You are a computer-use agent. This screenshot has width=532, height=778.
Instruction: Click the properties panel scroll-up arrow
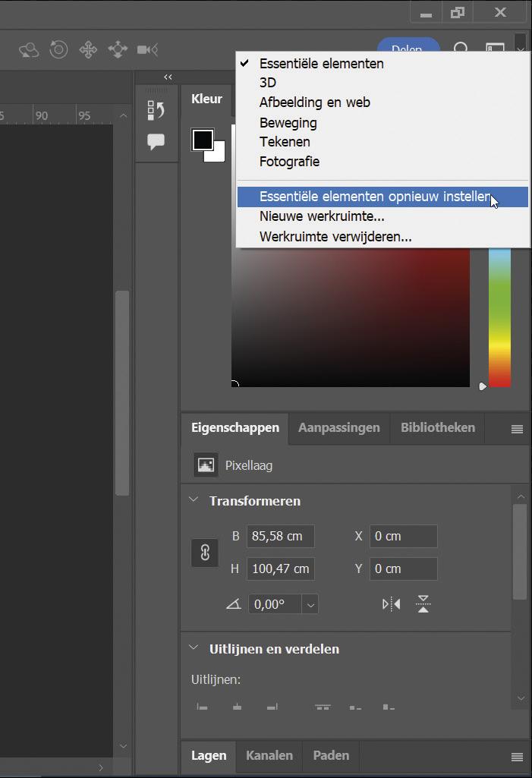(x=521, y=496)
